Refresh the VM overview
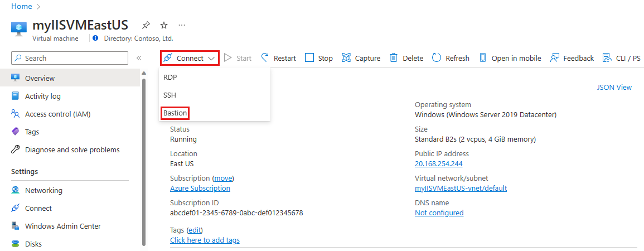Viewport: 644px width, 251px height. point(451,59)
